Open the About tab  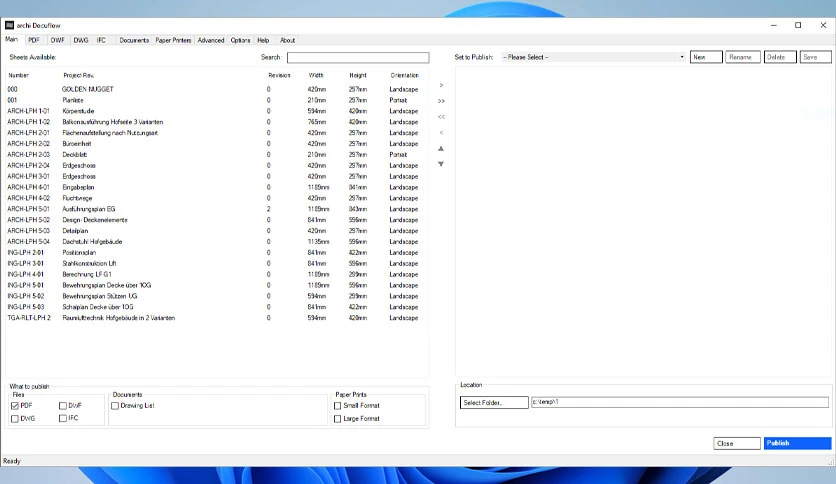287,40
